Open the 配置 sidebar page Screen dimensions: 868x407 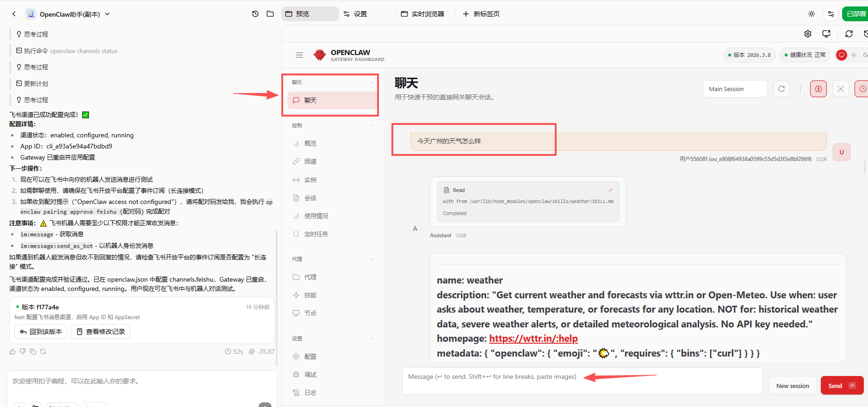(x=332, y=357)
